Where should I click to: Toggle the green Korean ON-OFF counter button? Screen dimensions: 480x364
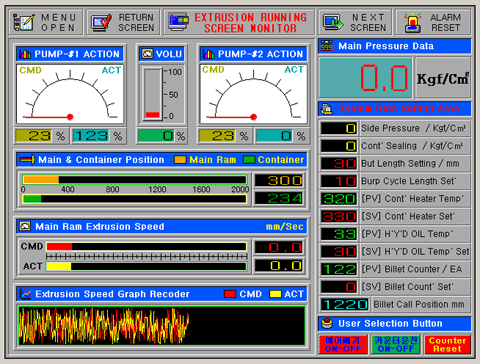[x=396, y=345]
